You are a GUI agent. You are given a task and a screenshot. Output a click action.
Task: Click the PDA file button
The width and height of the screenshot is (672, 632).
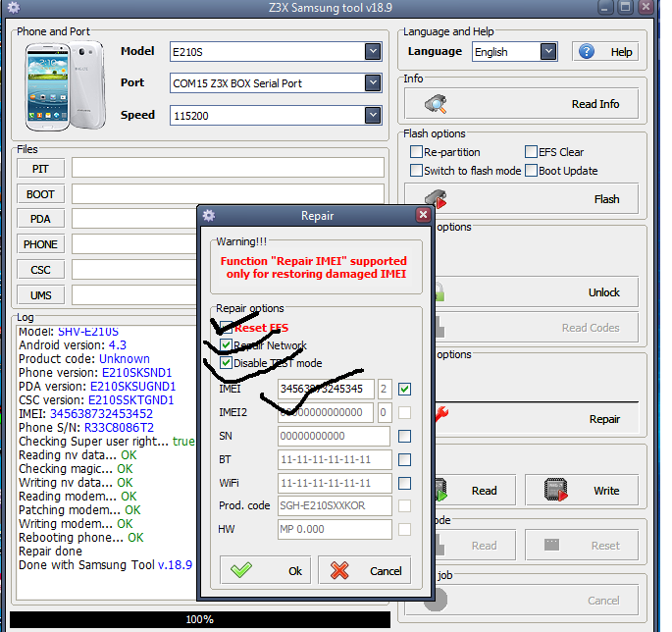pyautogui.click(x=41, y=219)
